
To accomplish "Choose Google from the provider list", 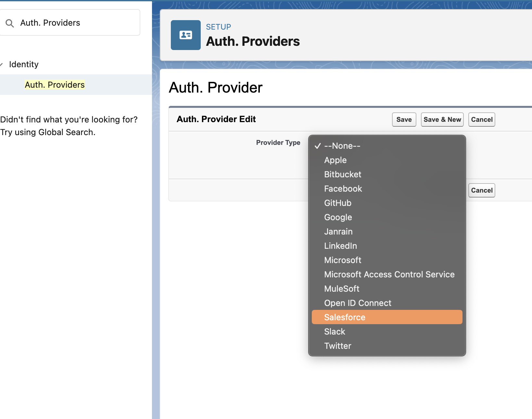I will coord(338,217).
